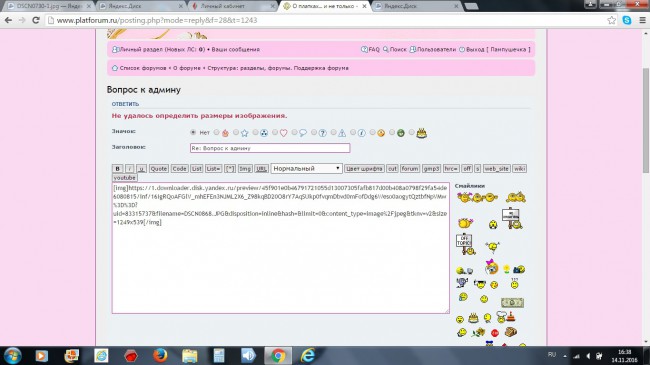Open the 'Нормальный' font size dropdown
The height and width of the screenshot is (365, 650).
pyautogui.click(x=306, y=168)
